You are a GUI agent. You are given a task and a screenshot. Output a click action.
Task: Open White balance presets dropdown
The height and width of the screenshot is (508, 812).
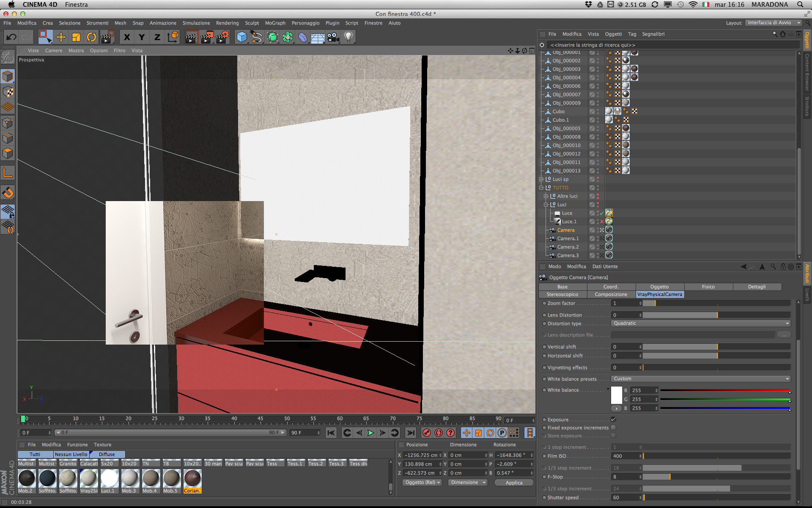click(700, 379)
